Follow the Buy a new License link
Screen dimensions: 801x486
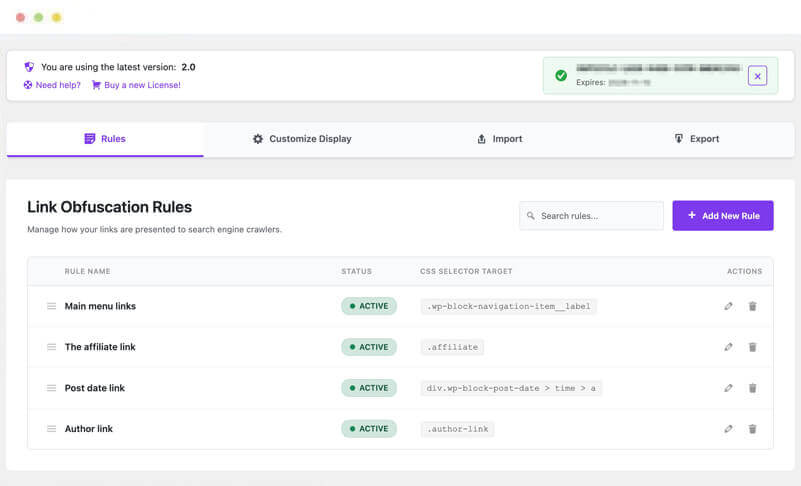(x=142, y=85)
